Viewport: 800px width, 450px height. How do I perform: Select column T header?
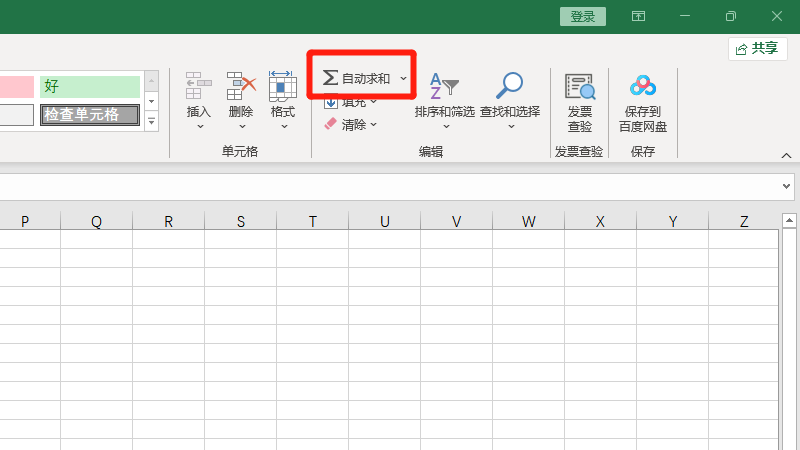(x=312, y=222)
